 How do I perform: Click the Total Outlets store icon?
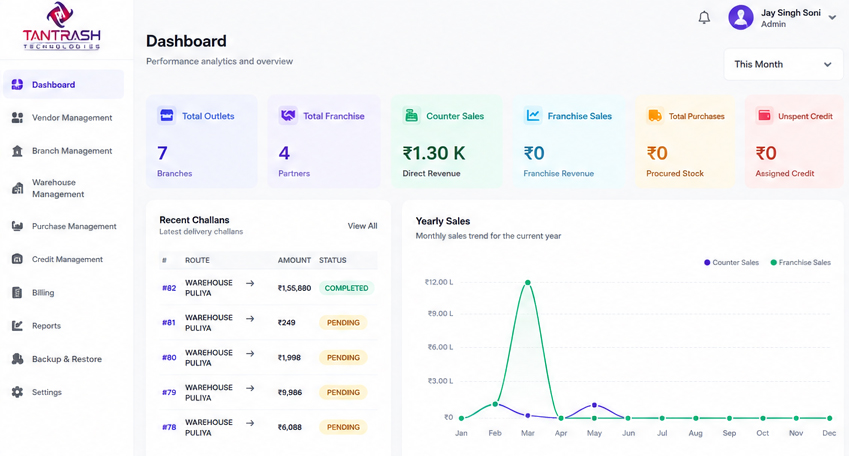(166, 115)
